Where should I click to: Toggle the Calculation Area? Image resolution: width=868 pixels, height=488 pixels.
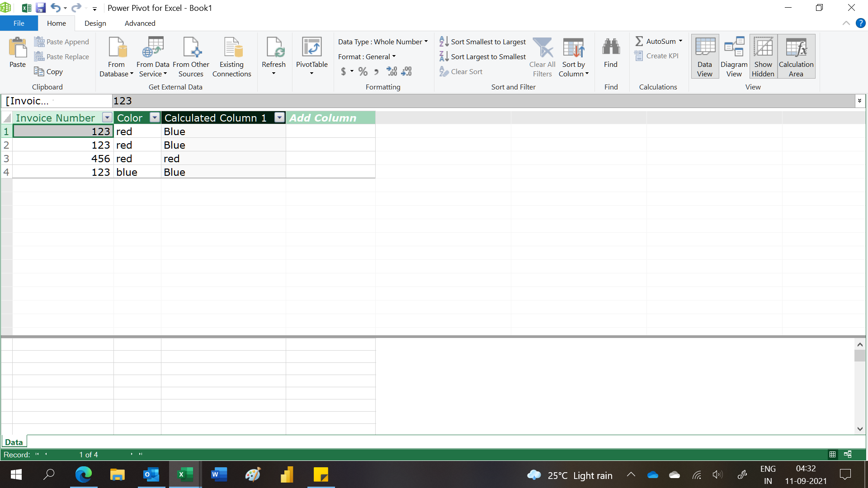pos(796,57)
